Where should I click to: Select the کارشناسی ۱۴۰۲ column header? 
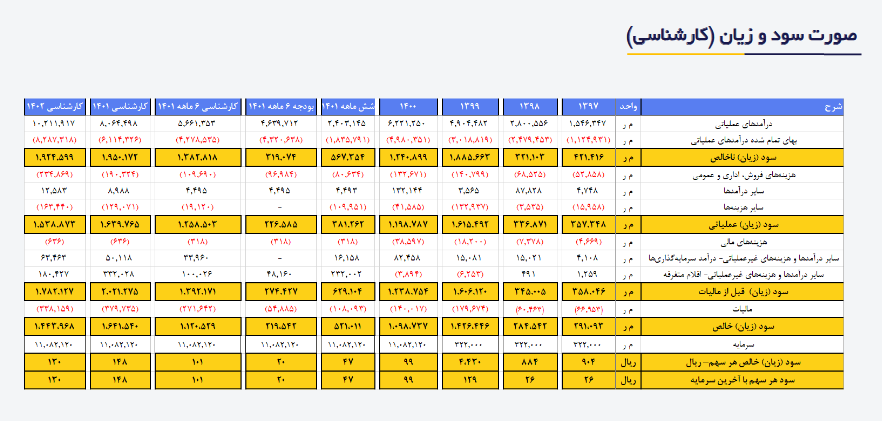(x=55, y=106)
